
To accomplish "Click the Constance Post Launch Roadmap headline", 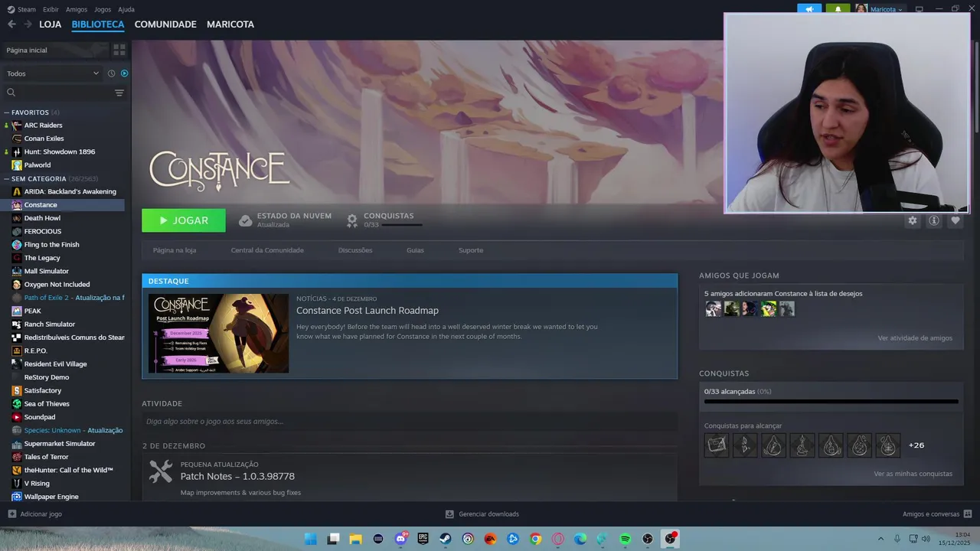I will click(367, 311).
